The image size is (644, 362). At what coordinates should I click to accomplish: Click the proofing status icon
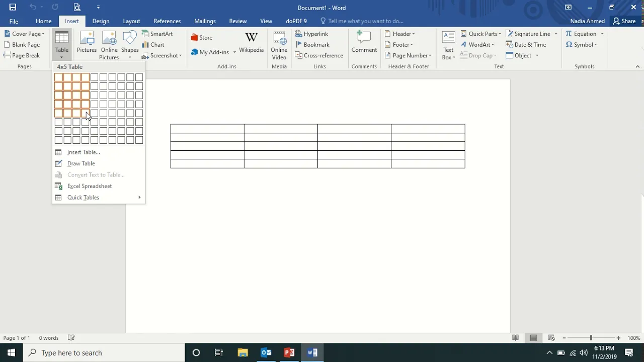[71, 338]
